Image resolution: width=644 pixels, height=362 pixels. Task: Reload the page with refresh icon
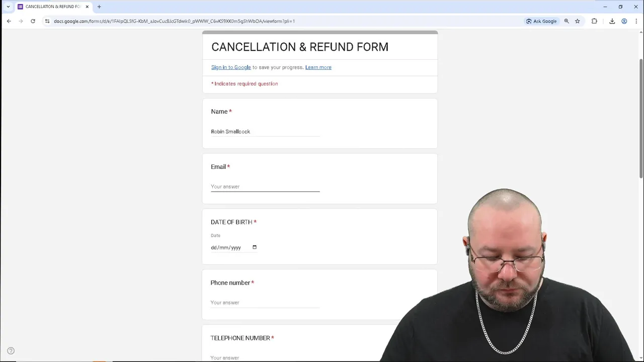[33, 21]
